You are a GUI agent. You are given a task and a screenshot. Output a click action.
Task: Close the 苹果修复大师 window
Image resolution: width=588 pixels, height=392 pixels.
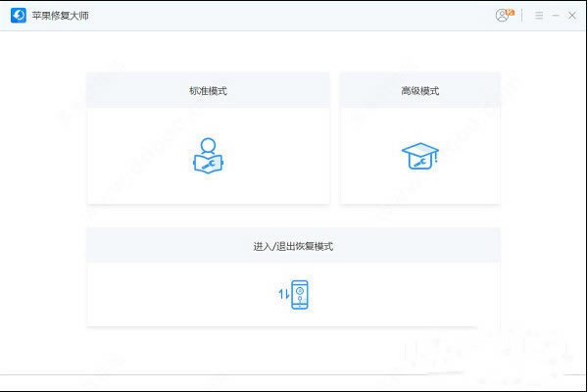(x=572, y=16)
